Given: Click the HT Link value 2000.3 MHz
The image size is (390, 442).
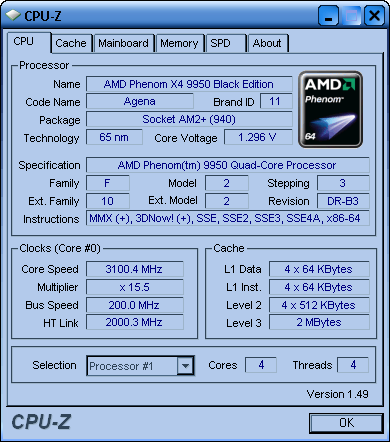Looking at the screenshot, I should 135,322.
